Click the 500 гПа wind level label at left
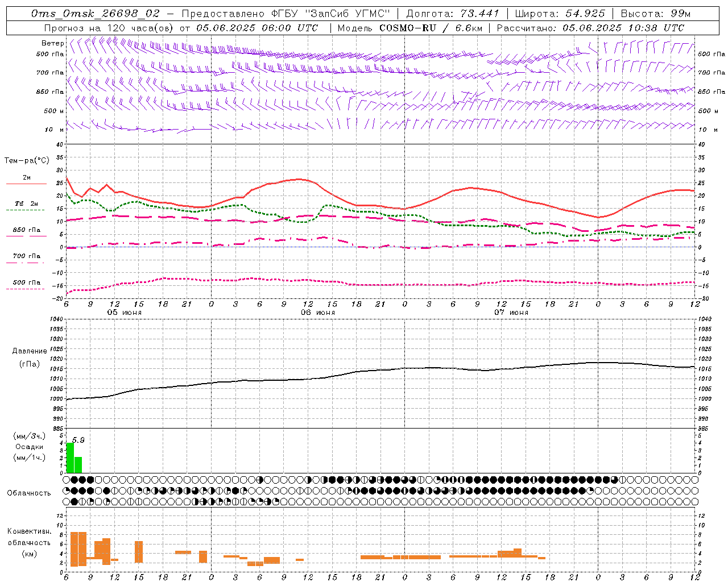The width and height of the screenshot is (728, 582). click(x=50, y=54)
